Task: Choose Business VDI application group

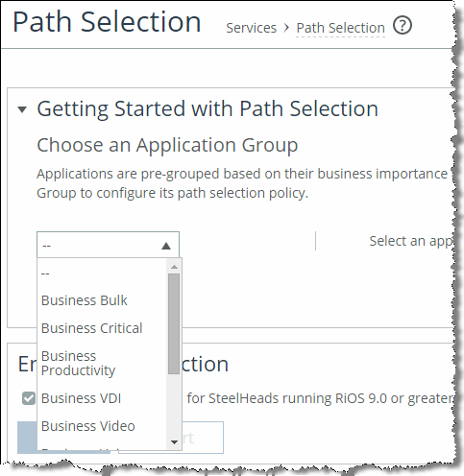Action: (82, 398)
